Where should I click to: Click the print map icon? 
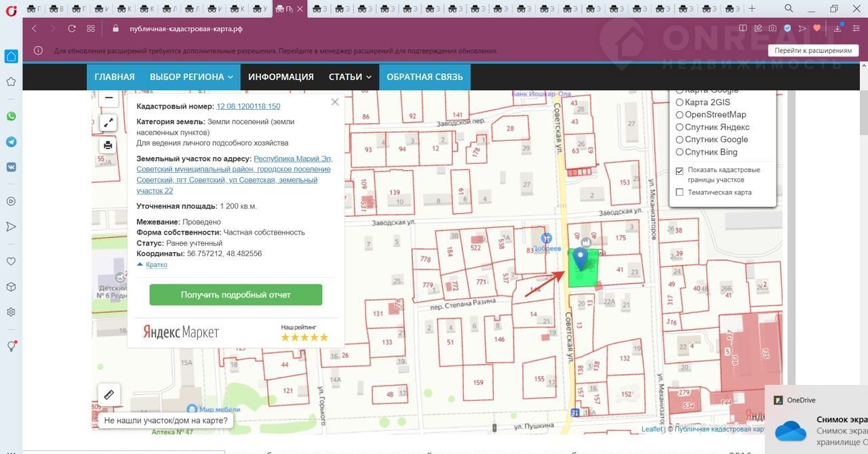click(x=108, y=145)
